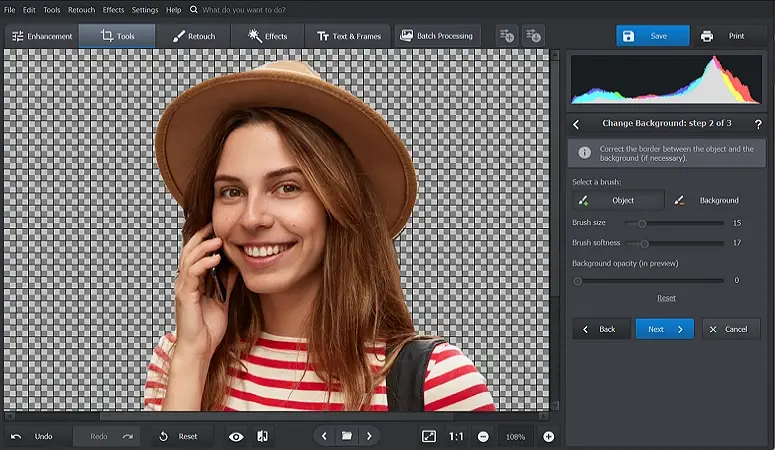
Task: Go back using the panel header chevron
Action: click(x=576, y=124)
